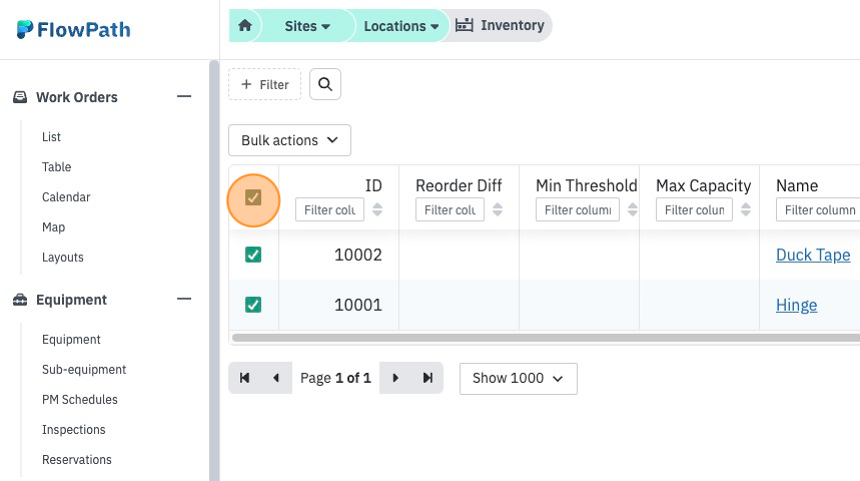This screenshot has width=860, height=481.
Task: Open Reservations in sidebar
Action: (77, 460)
